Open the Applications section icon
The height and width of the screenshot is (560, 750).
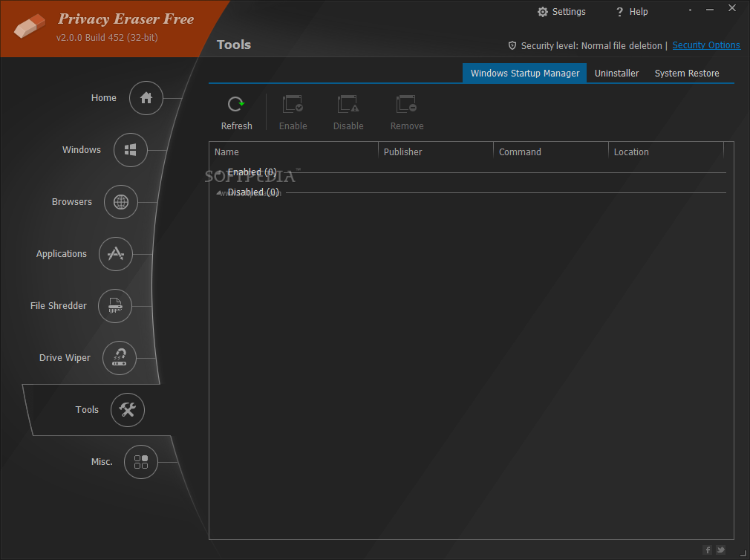[116, 254]
